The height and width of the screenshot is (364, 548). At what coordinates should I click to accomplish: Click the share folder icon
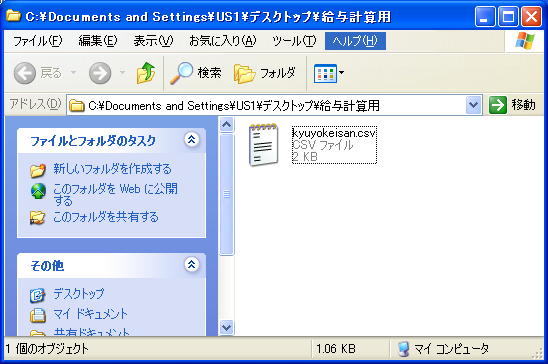point(38,218)
